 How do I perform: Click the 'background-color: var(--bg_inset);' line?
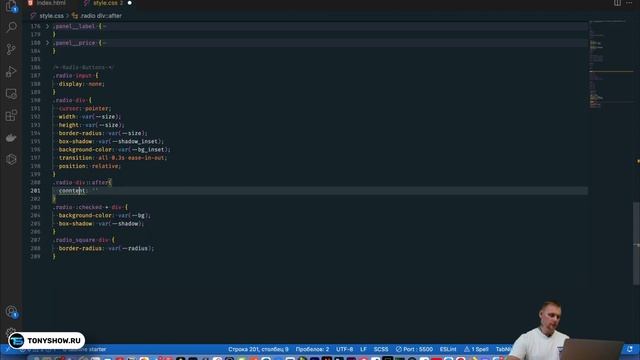[x=114, y=149]
